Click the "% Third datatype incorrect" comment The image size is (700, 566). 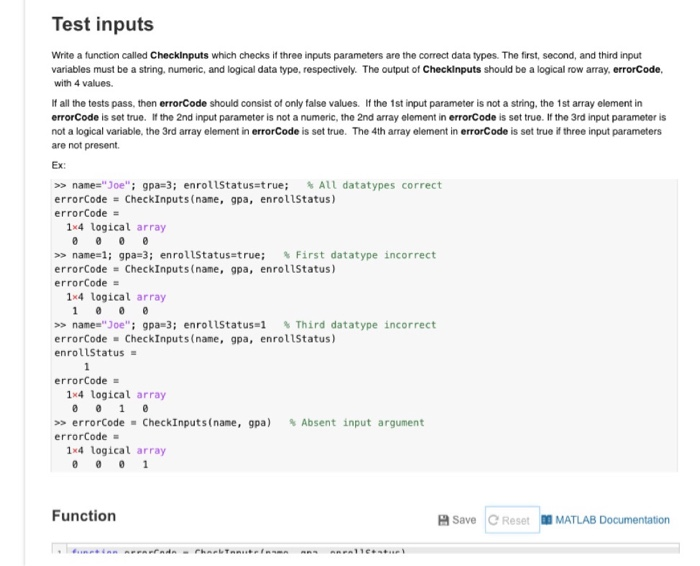click(360, 325)
